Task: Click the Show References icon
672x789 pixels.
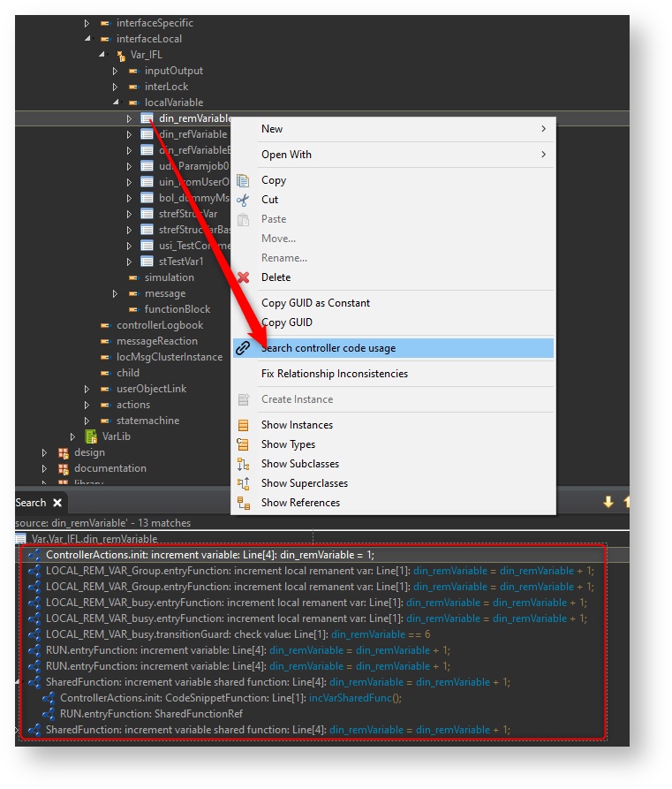Action: tap(243, 503)
